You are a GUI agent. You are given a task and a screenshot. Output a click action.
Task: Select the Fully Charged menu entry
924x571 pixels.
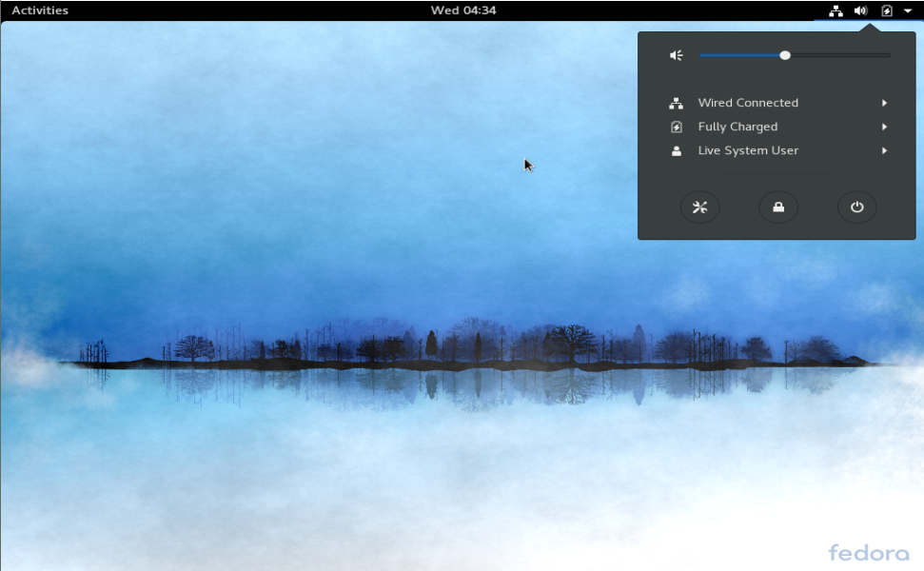[x=737, y=127]
